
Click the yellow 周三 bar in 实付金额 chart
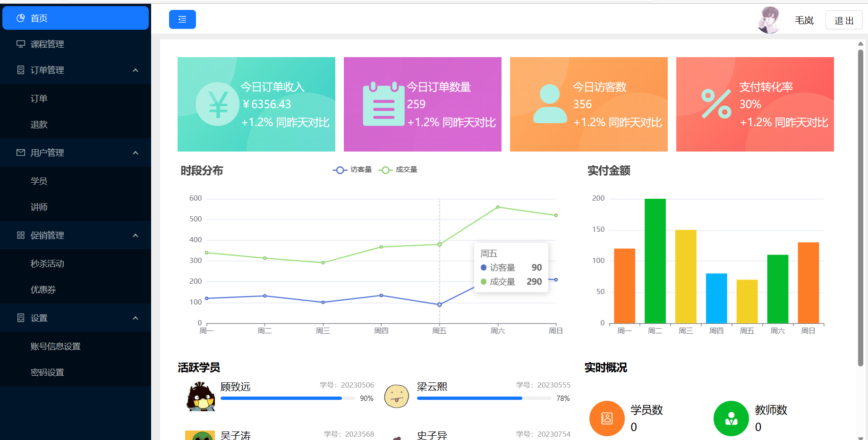686,277
